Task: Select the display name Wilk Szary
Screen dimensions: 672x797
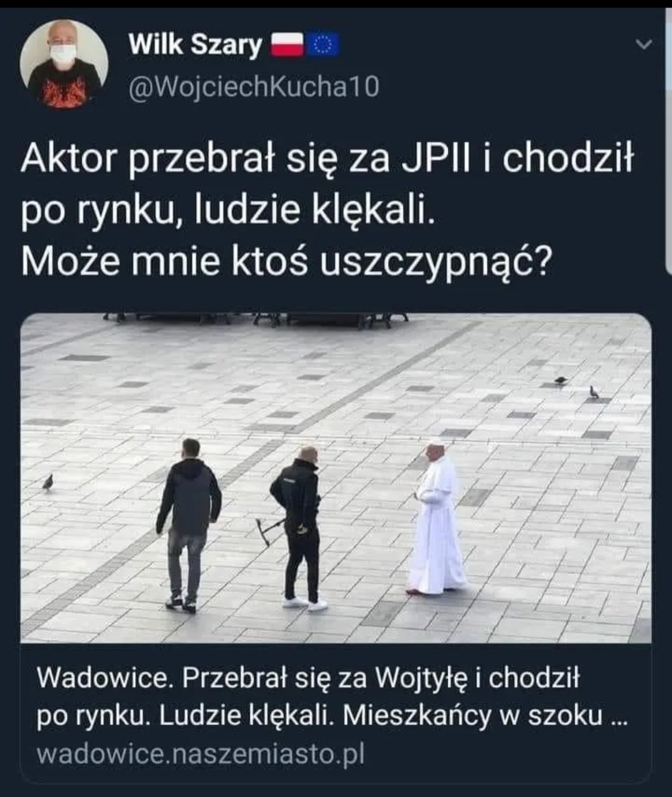Action: click(x=195, y=45)
